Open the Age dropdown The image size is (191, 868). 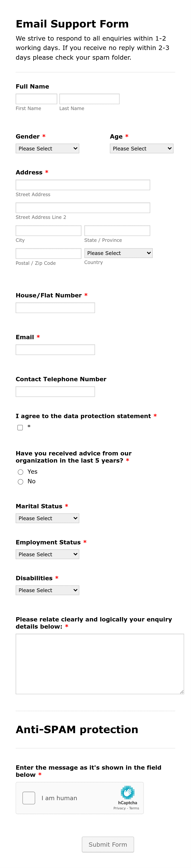click(x=141, y=148)
